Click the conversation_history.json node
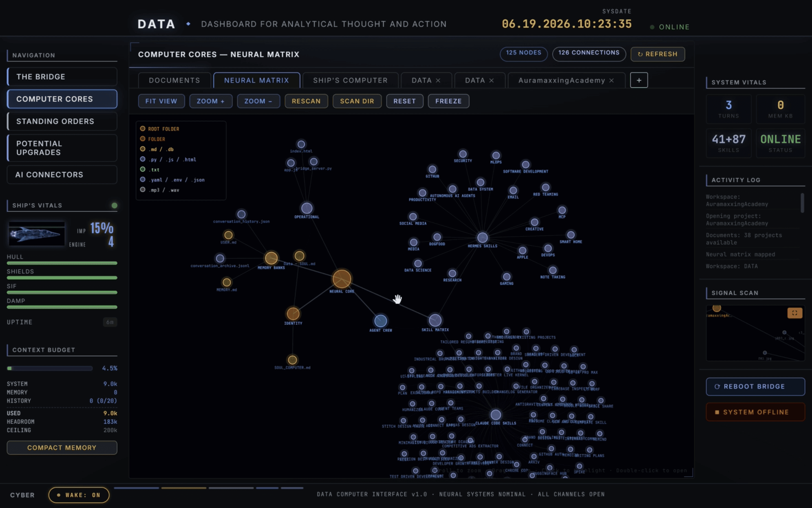 [x=241, y=214]
